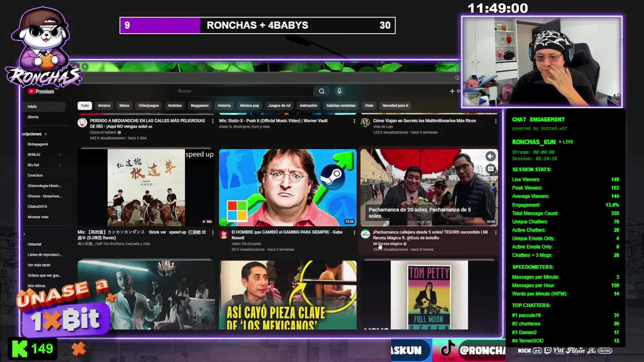Click the search magnifier button
This screenshot has height=362, width=644.
pos(321,91)
